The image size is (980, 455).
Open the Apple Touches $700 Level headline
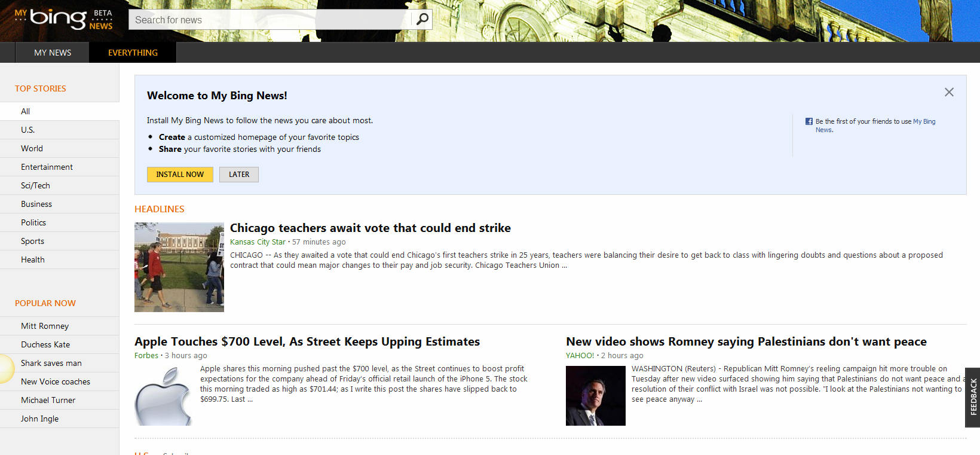pos(307,341)
